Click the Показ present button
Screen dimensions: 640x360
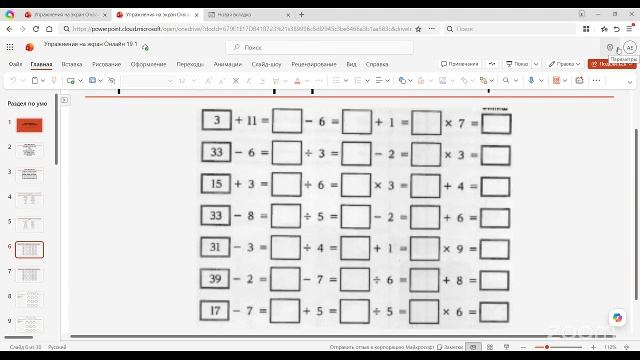pos(517,64)
